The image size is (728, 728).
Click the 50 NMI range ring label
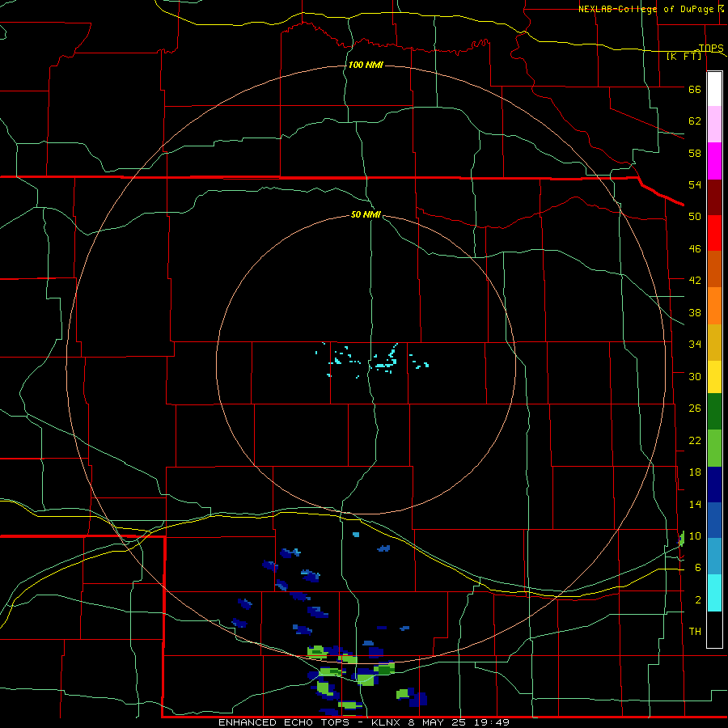[366, 214]
